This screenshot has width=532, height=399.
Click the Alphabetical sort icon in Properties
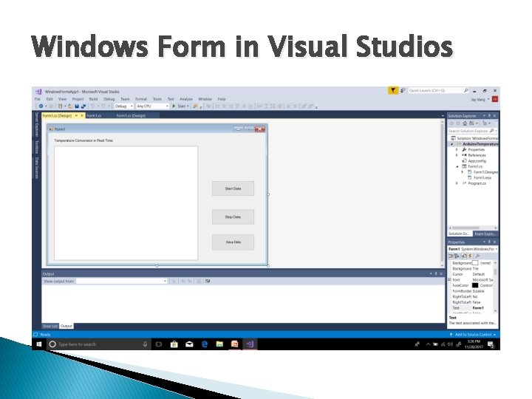pyautogui.click(x=457, y=256)
